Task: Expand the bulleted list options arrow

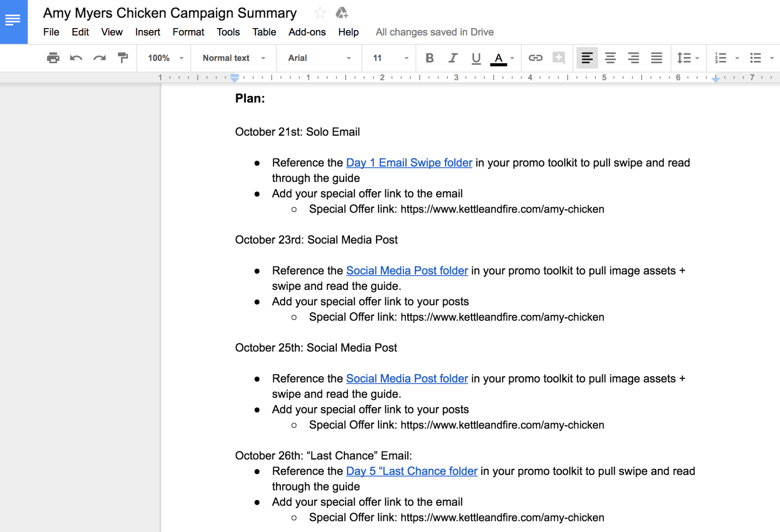Action: point(771,58)
